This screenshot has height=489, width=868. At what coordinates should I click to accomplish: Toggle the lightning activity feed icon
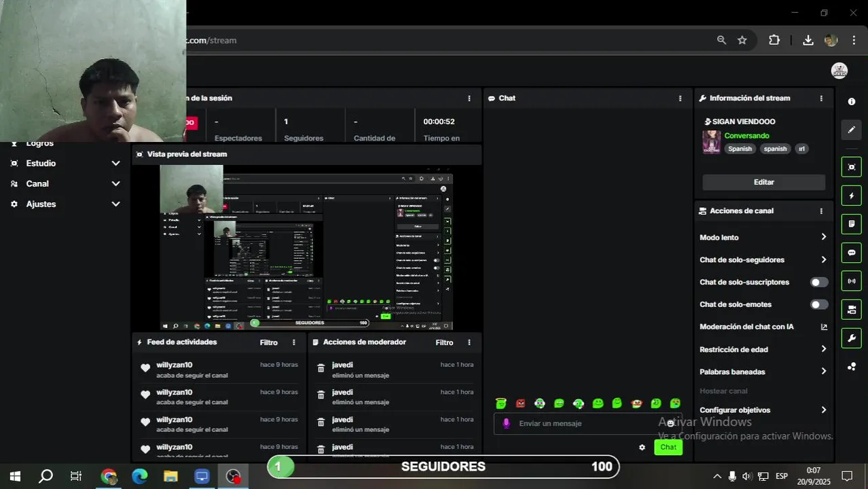852,196
